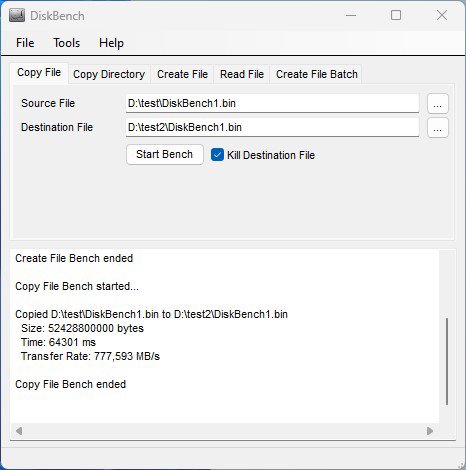Switch to the Create File tab
This screenshot has width=466, height=470.
tap(182, 74)
